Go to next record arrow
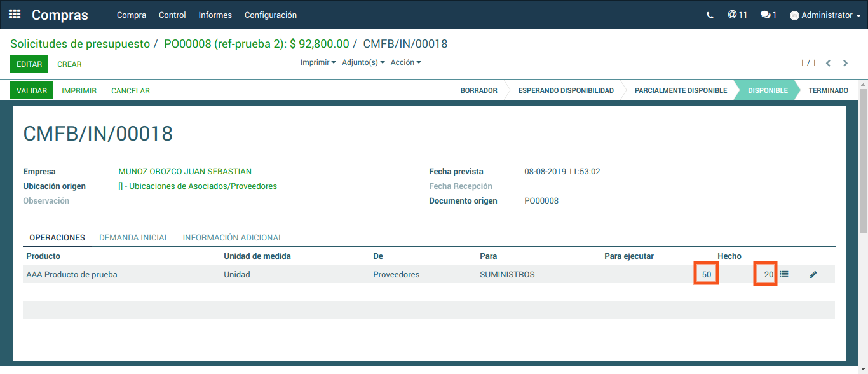This screenshot has width=868, height=374. 845,63
